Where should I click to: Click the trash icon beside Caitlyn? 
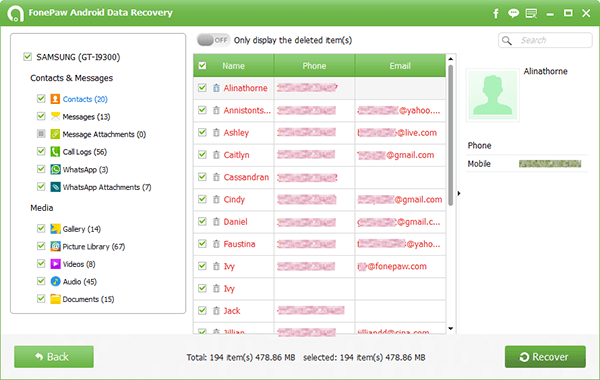coord(216,155)
